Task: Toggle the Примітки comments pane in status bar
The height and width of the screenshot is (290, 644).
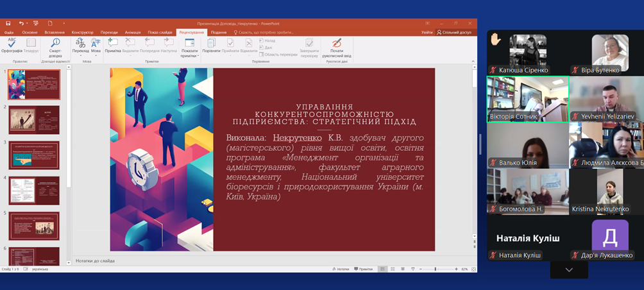Action: 364,269
